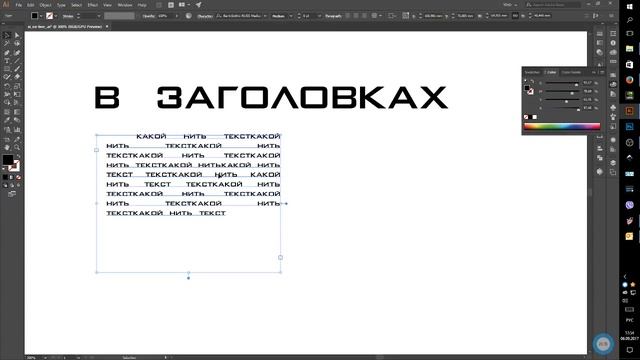Select the Width tool
The width and height of the screenshot is (640, 360).
tap(7, 94)
